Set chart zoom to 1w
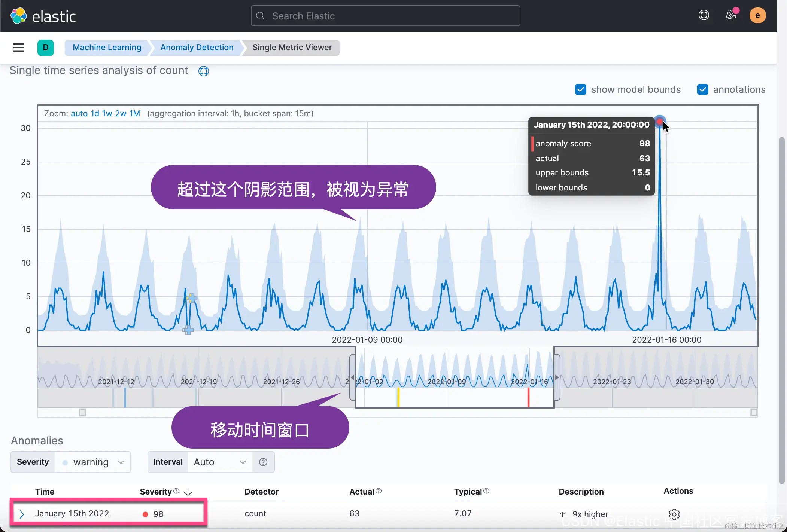This screenshot has height=532, width=787. pyautogui.click(x=107, y=113)
